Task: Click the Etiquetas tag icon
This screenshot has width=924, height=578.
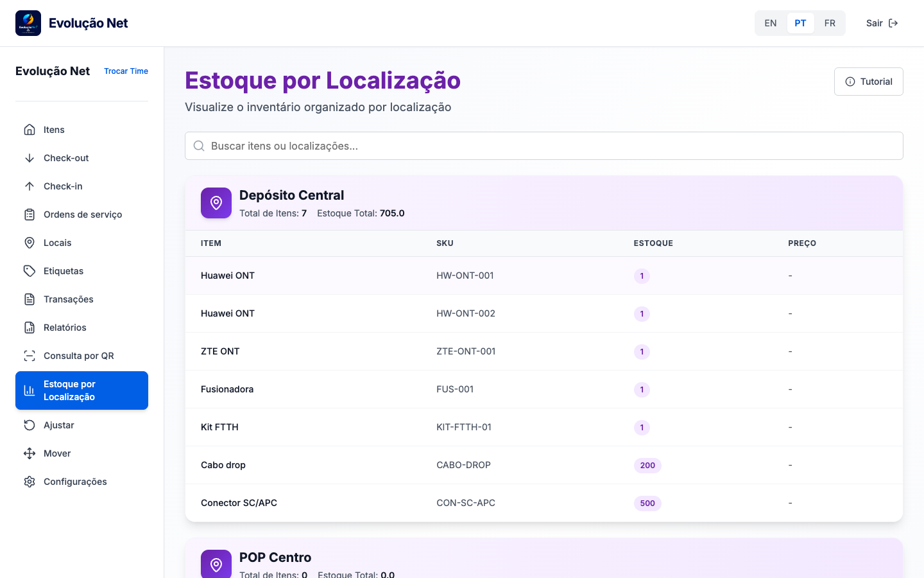Action: coord(30,271)
